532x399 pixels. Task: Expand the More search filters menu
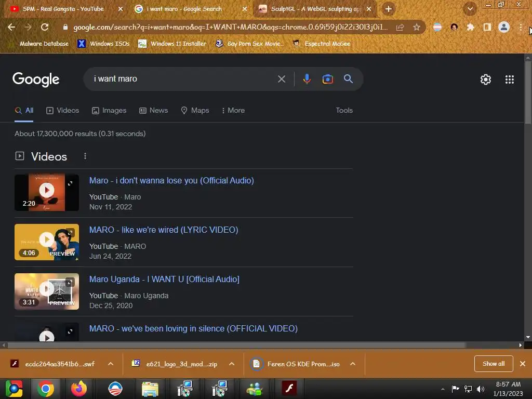click(x=233, y=110)
